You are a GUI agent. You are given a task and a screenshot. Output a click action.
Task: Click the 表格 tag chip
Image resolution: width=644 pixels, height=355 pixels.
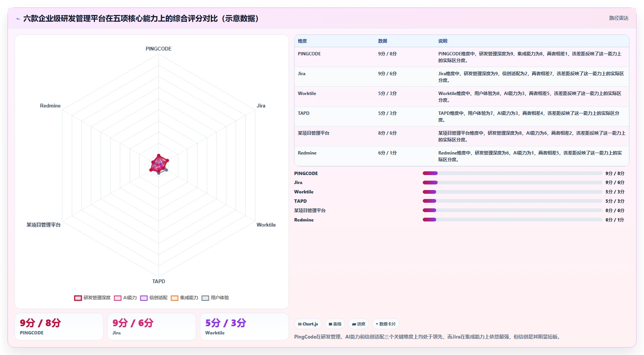[335, 324]
